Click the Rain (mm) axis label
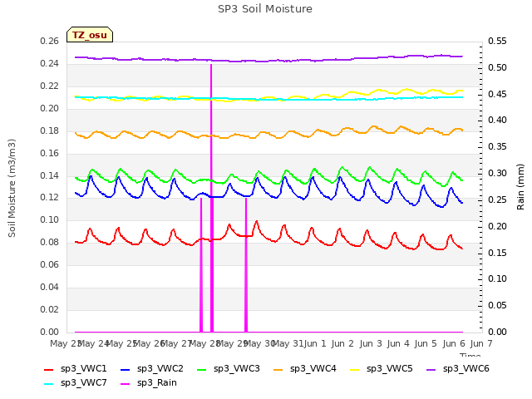The width and height of the screenshot is (532, 399). (520, 187)
